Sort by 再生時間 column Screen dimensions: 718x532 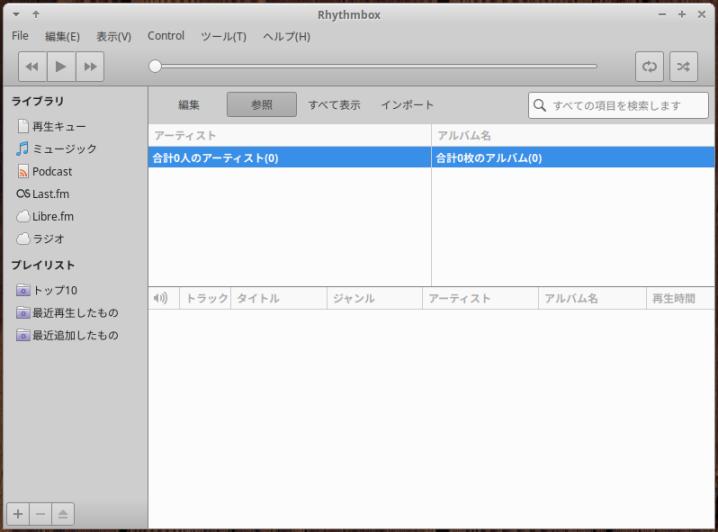[x=680, y=299]
